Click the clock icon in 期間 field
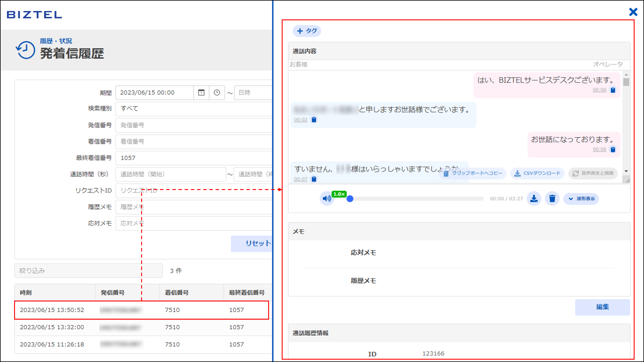This screenshot has height=362, width=644. click(x=217, y=93)
